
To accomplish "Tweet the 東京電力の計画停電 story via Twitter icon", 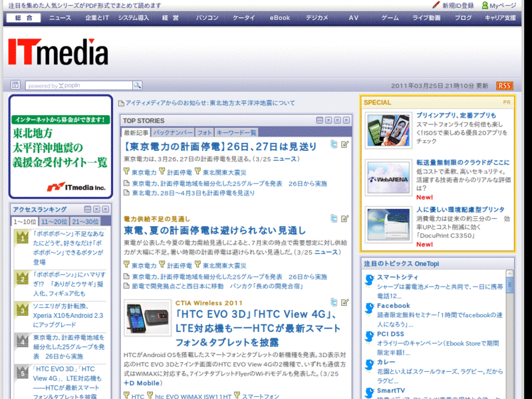I will tap(334, 144).
